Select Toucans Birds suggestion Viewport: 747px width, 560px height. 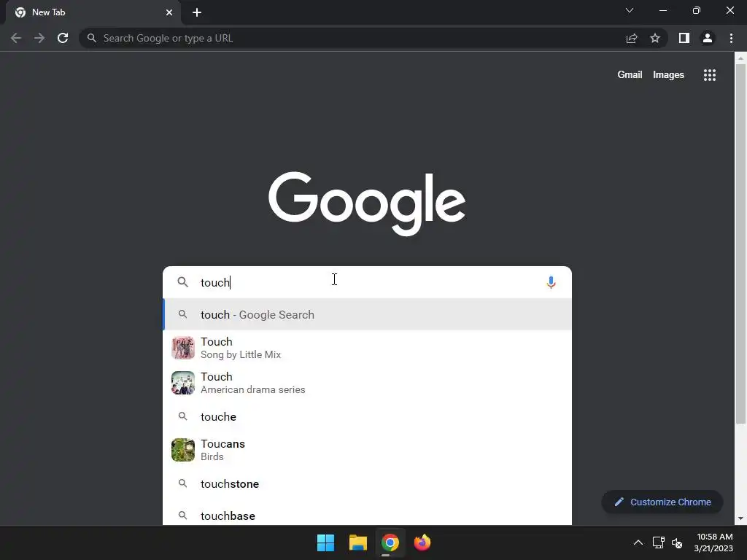[x=368, y=450]
